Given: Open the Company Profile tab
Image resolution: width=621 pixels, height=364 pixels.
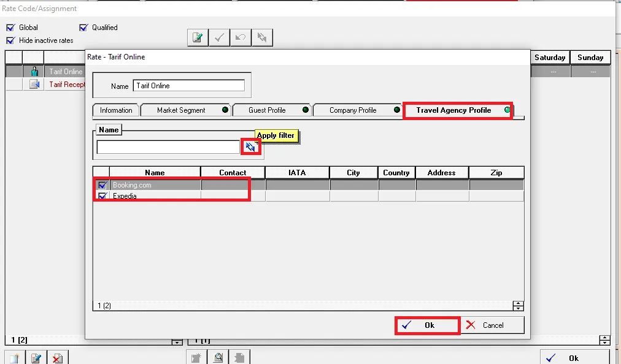Looking at the screenshot, I should [358, 110].
